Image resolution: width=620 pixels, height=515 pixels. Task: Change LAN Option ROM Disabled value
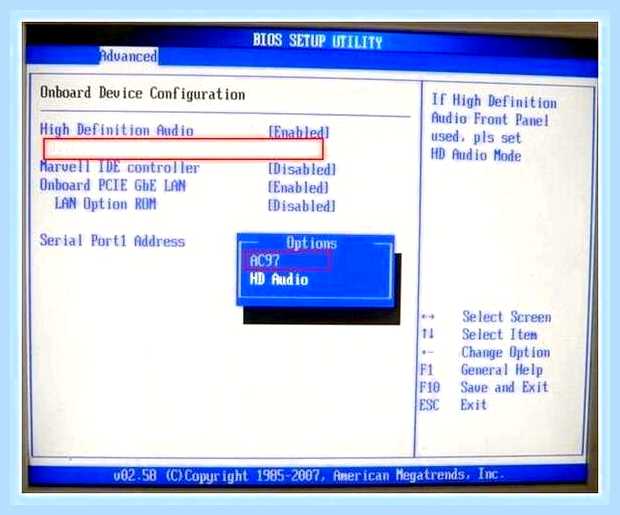point(302,206)
